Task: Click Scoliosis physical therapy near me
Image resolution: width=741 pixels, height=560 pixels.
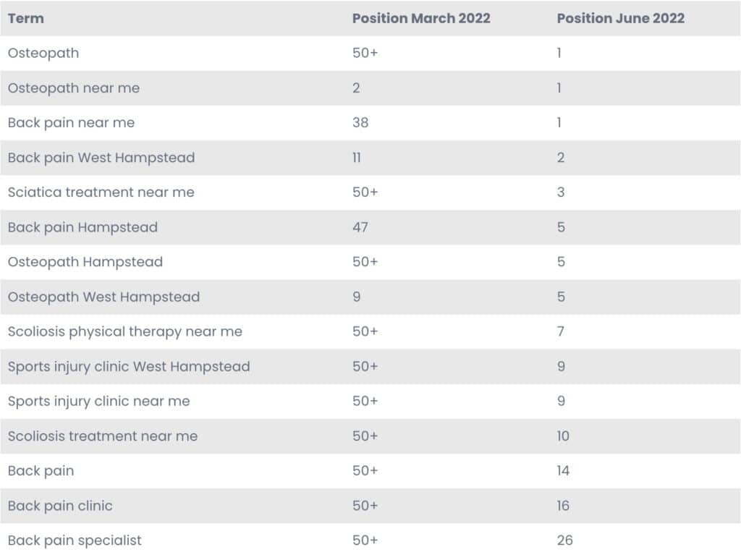Action: click(124, 332)
